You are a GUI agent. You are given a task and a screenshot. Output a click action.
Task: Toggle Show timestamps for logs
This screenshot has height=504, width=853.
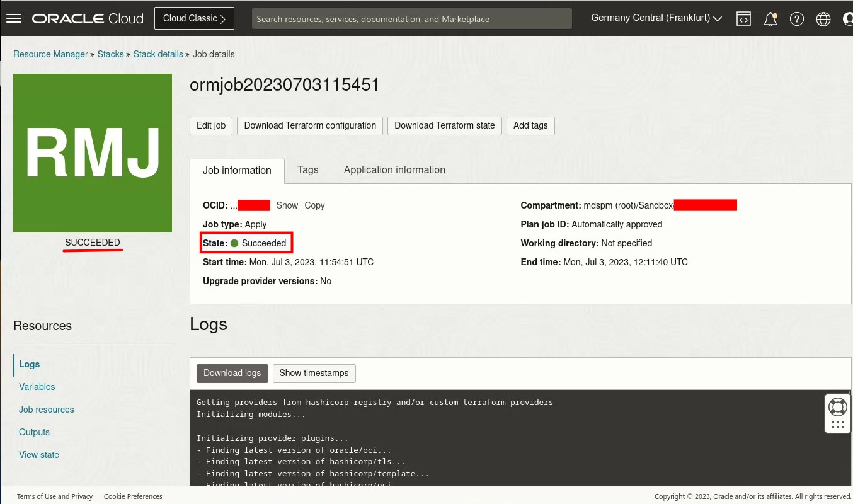coord(314,373)
